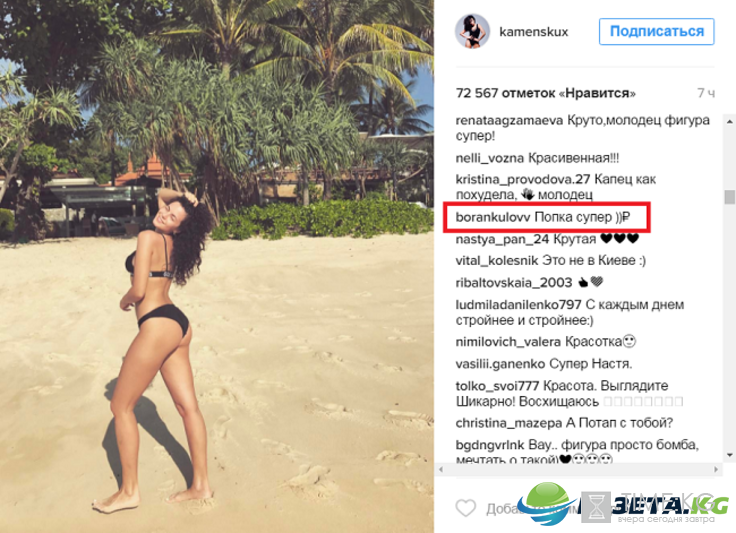The height and width of the screenshot is (533, 736).
Task: Click the comments scroll down arrow
Action: click(x=729, y=455)
